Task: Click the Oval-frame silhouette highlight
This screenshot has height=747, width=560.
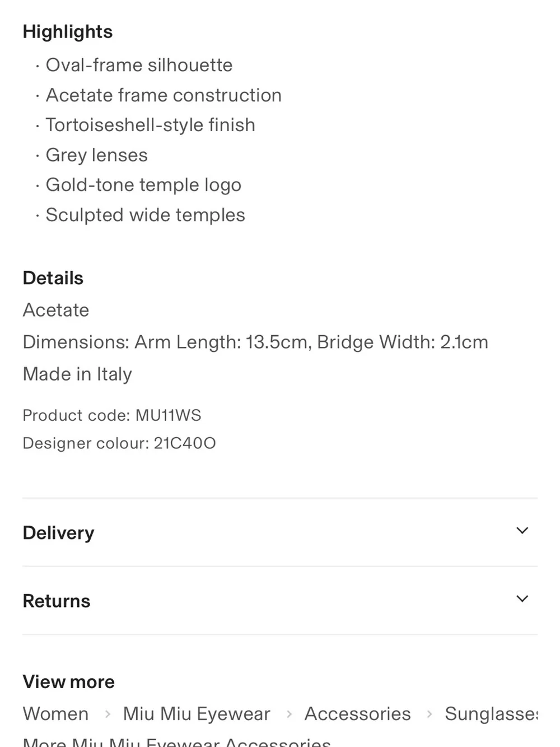Action: tap(139, 65)
